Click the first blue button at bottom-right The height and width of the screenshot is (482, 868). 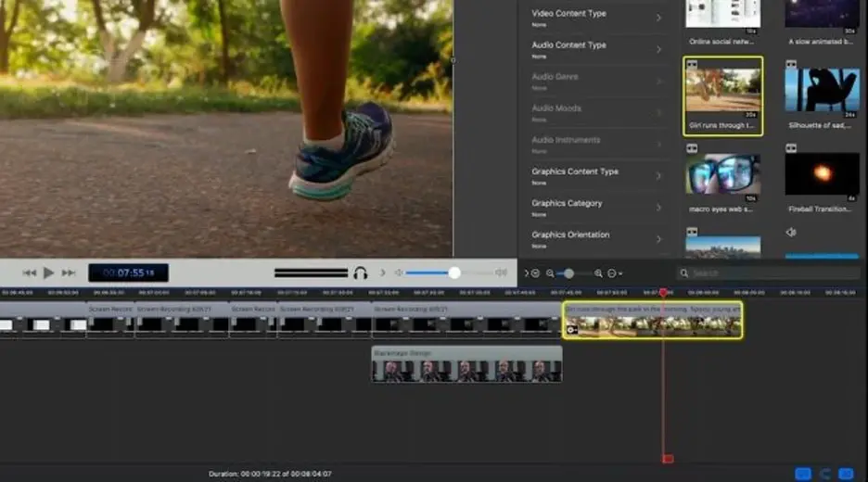803,474
